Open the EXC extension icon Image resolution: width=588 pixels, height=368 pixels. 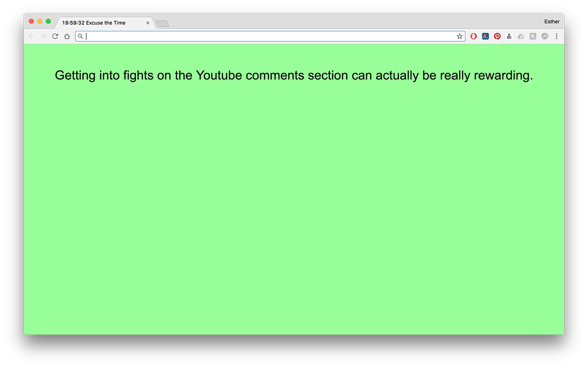point(509,36)
